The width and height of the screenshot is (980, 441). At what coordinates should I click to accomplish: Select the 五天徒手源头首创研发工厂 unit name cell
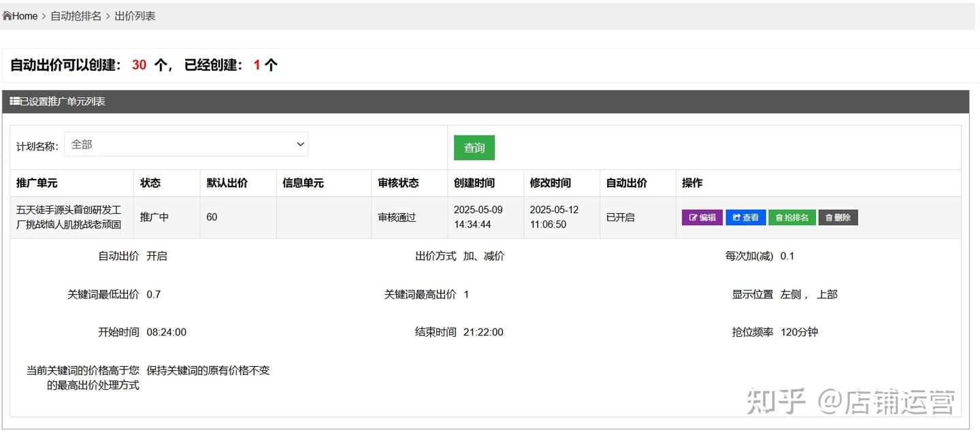click(x=69, y=217)
